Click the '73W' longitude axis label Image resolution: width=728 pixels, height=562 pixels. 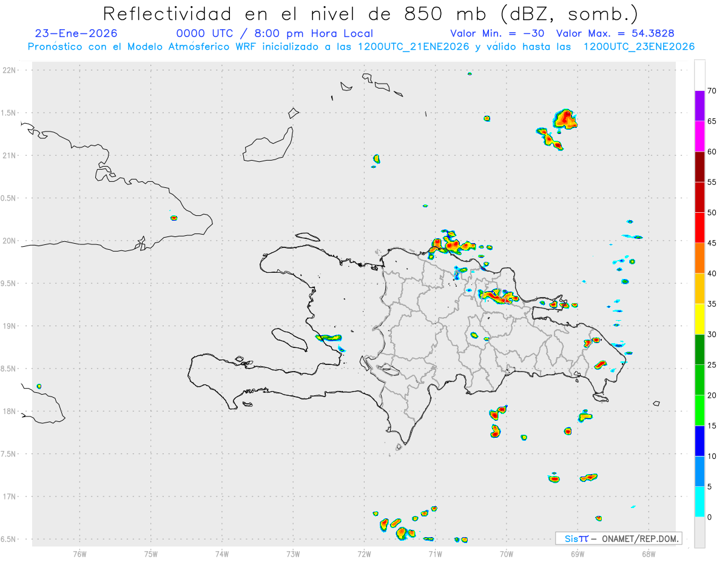[x=293, y=554]
